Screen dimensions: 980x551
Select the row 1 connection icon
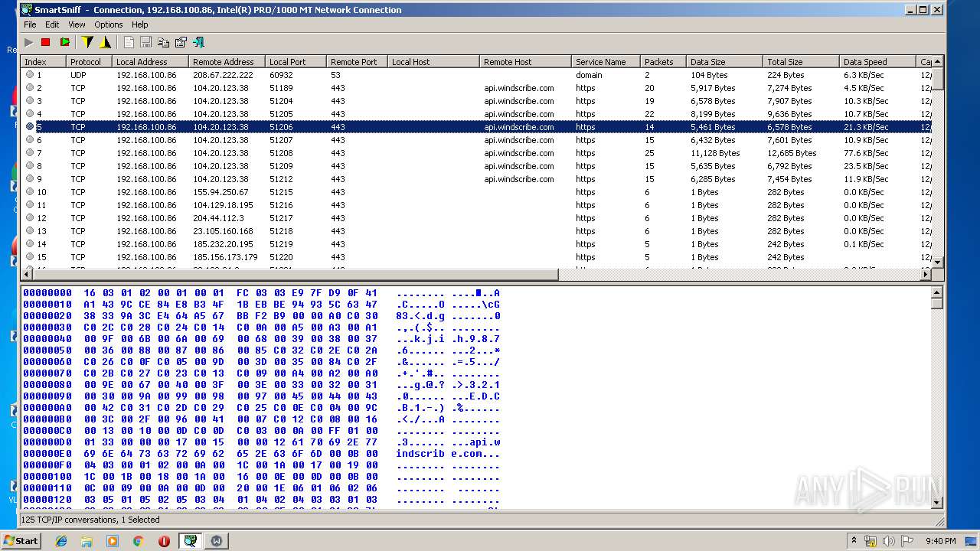(30, 75)
